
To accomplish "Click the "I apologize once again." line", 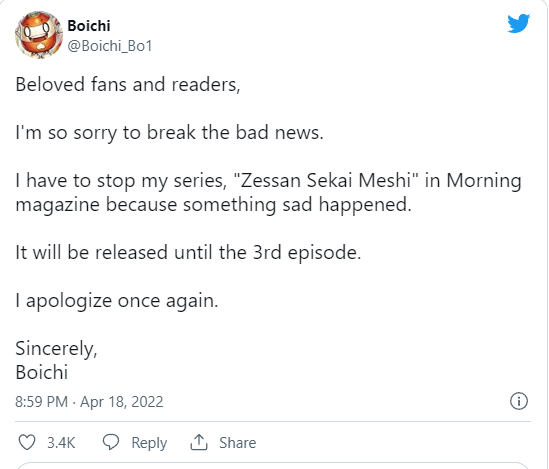I will click(117, 301).
